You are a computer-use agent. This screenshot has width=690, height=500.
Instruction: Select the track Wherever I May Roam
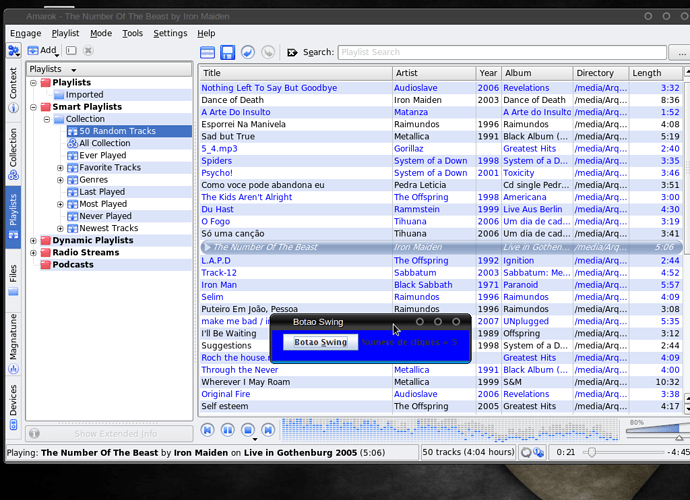click(440, 382)
